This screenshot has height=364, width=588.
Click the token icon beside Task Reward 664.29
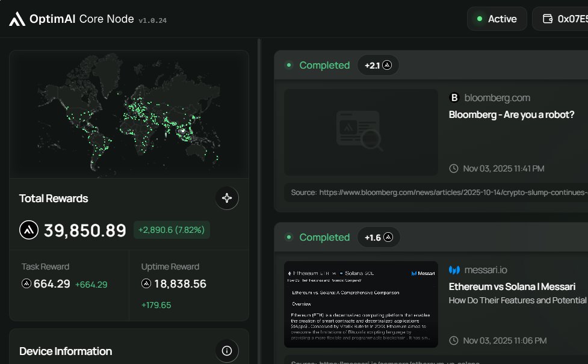click(26, 283)
